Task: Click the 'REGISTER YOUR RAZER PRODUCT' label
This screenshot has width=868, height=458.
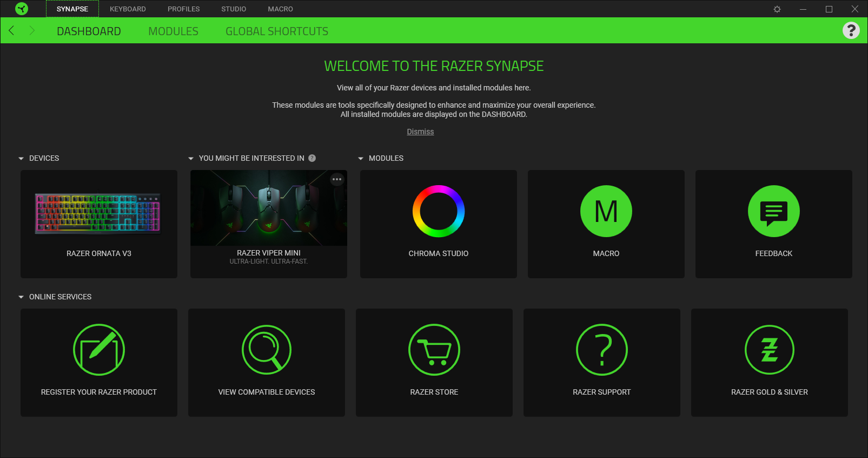Action: (x=99, y=392)
